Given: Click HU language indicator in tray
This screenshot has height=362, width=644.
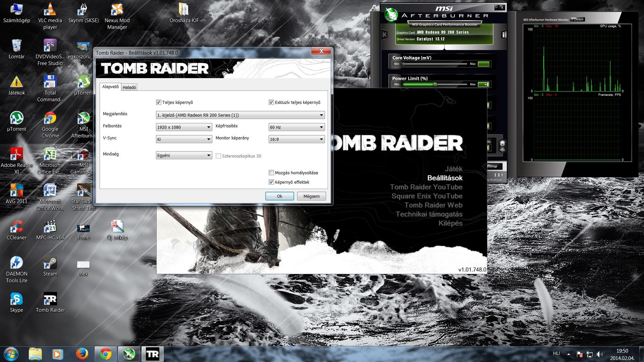Looking at the screenshot, I should [556, 353].
